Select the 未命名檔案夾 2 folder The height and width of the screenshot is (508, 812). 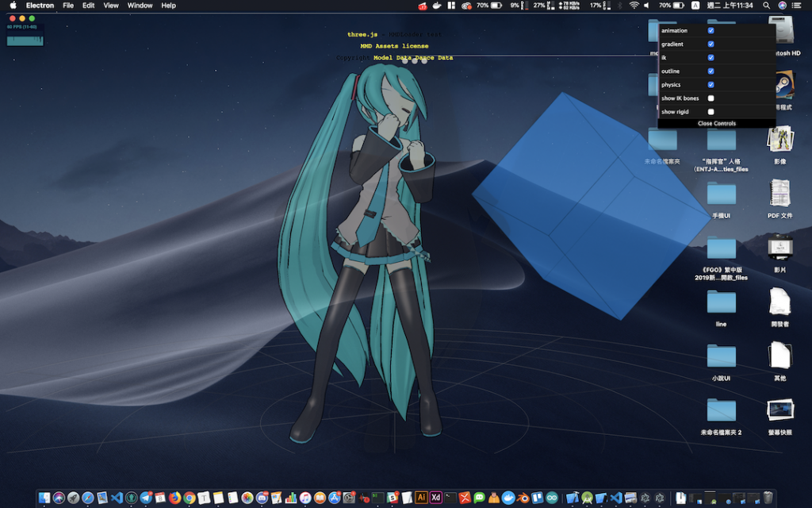coord(722,417)
